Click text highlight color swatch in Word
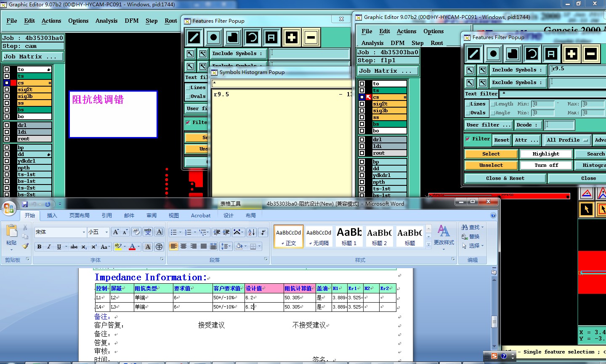 pos(118,247)
